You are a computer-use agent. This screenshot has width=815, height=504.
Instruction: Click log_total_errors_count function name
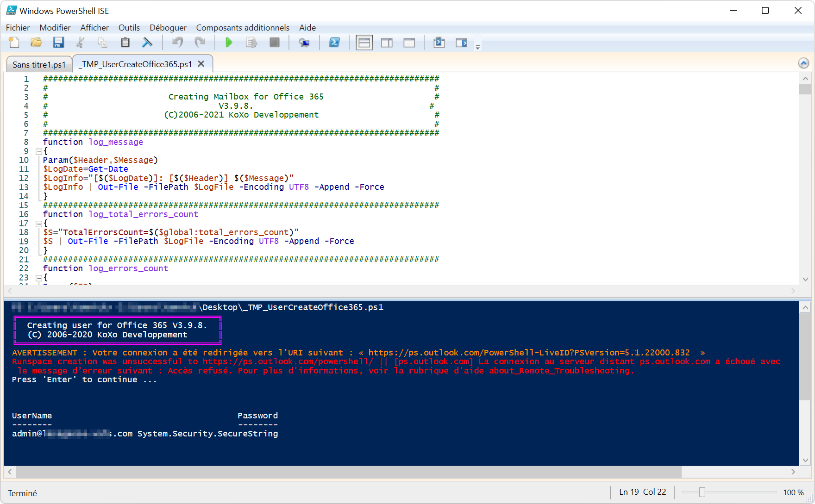(x=144, y=214)
